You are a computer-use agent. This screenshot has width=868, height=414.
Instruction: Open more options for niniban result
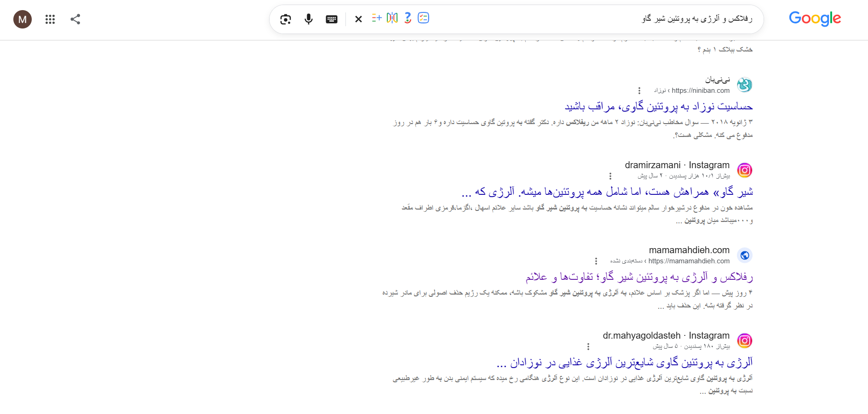[639, 91]
